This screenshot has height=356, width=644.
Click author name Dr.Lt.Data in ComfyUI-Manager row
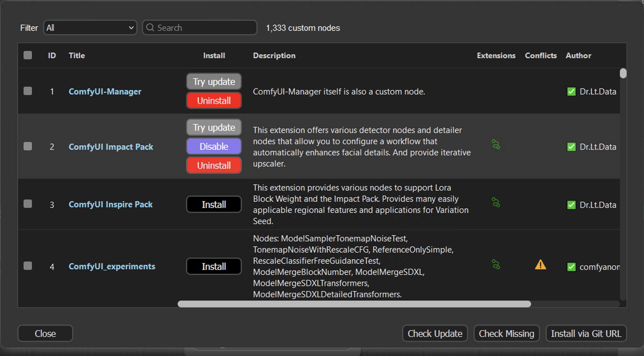pos(598,92)
